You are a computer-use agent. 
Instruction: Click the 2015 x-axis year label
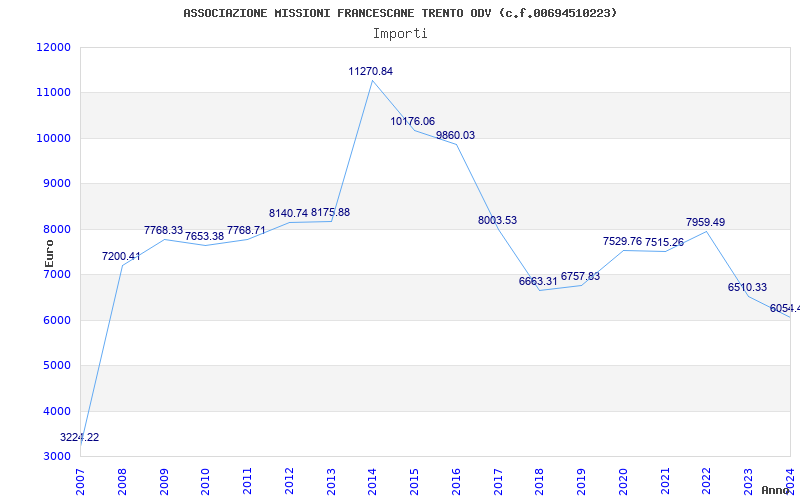pos(414,481)
